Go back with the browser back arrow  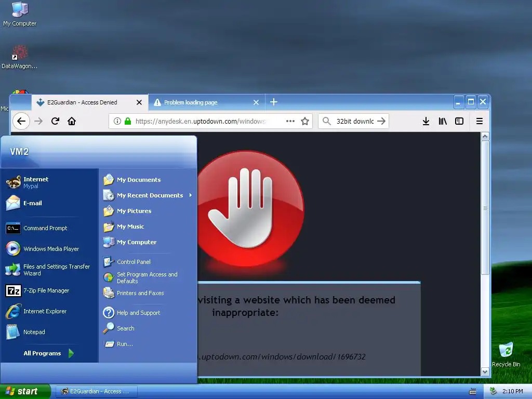pos(21,121)
